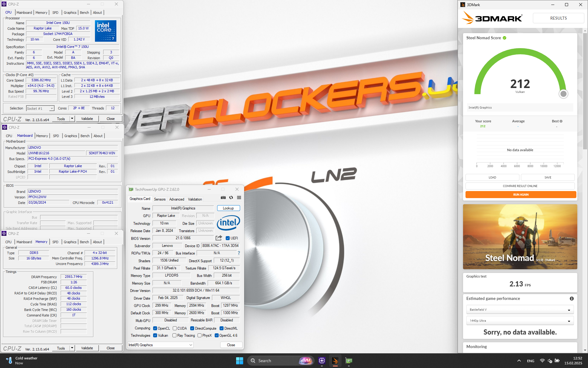This screenshot has height=368, width=588.
Task: Click the ENG language indicator
Action: click(531, 361)
